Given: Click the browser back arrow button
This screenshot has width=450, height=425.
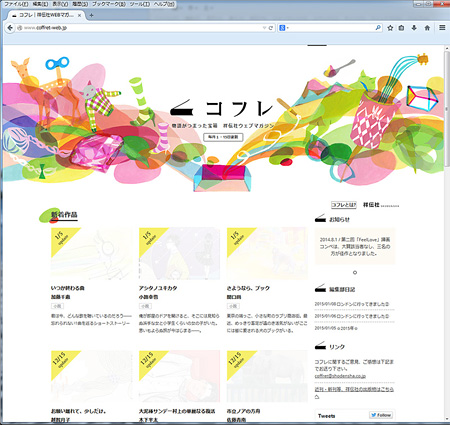Looking at the screenshot, I should coord(10,28).
